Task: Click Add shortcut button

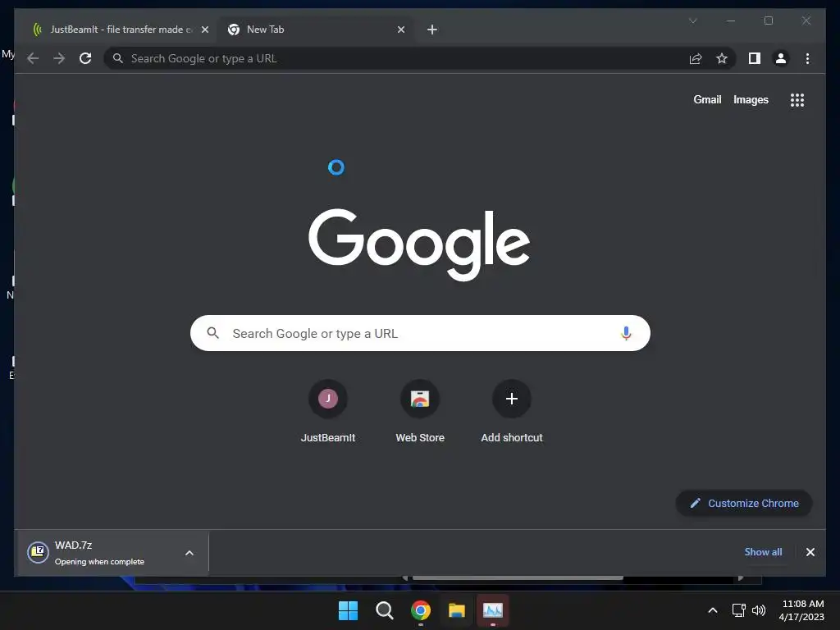Action: pyautogui.click(x=512, y=412)
